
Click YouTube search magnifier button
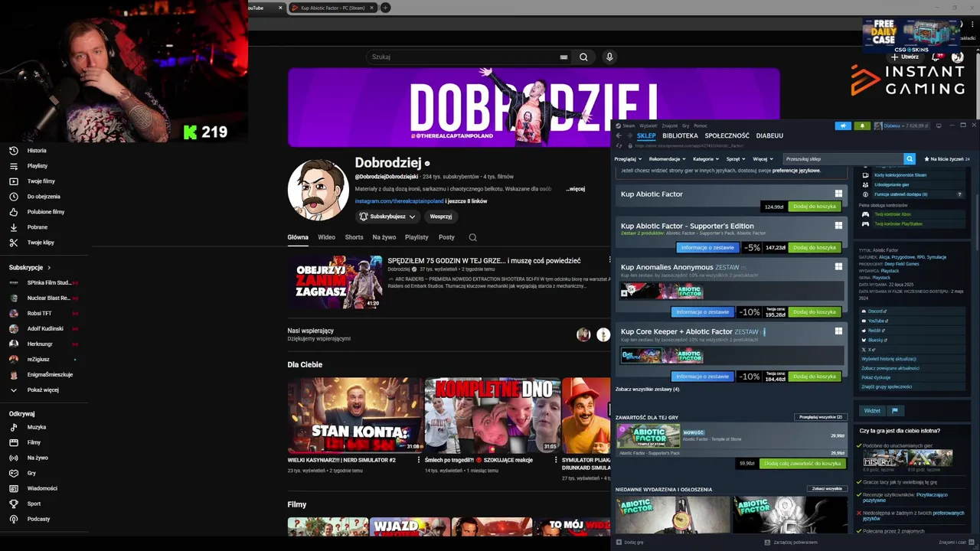(583, 57)
